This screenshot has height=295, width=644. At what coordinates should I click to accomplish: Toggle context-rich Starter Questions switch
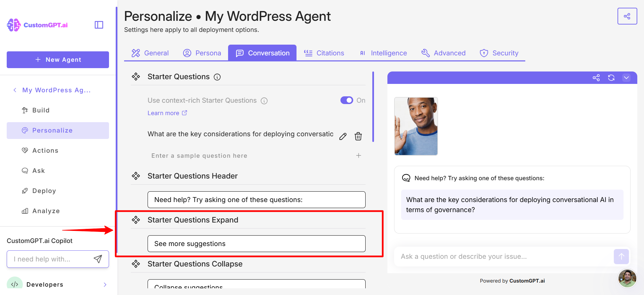click(x=347, y=100)
